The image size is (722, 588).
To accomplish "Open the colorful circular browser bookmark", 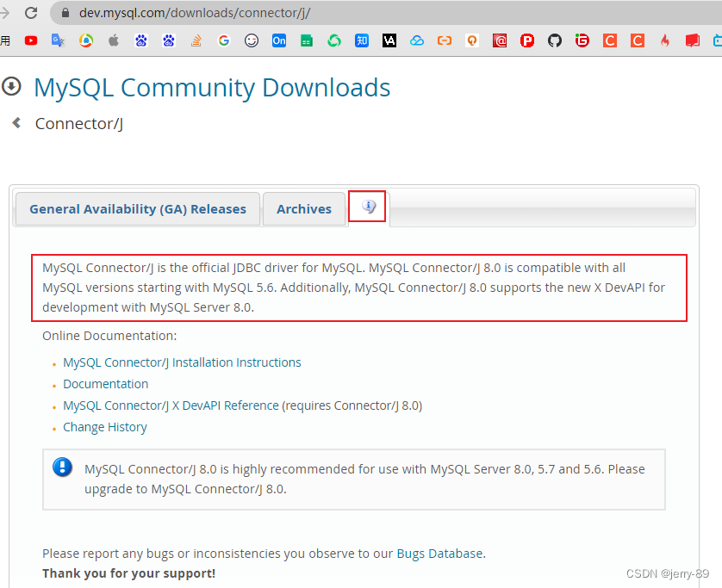I will (x=85, y=41).
